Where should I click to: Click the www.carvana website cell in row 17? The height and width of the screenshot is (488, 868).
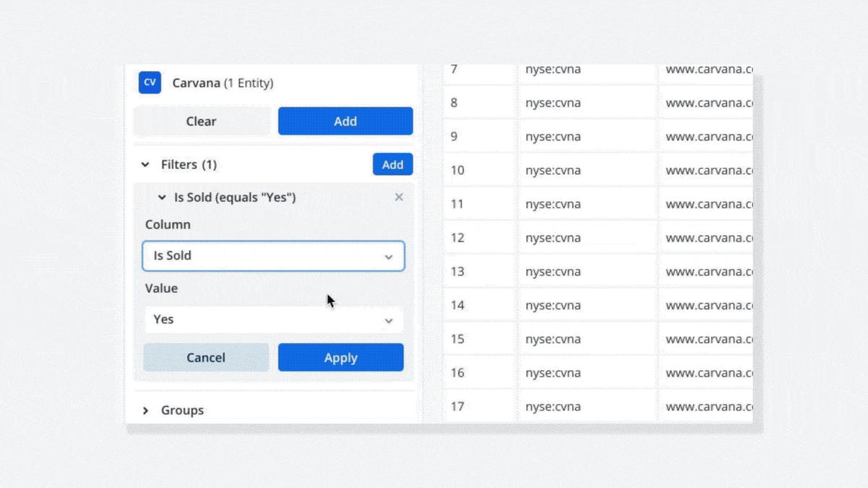(x=706, y=406)
